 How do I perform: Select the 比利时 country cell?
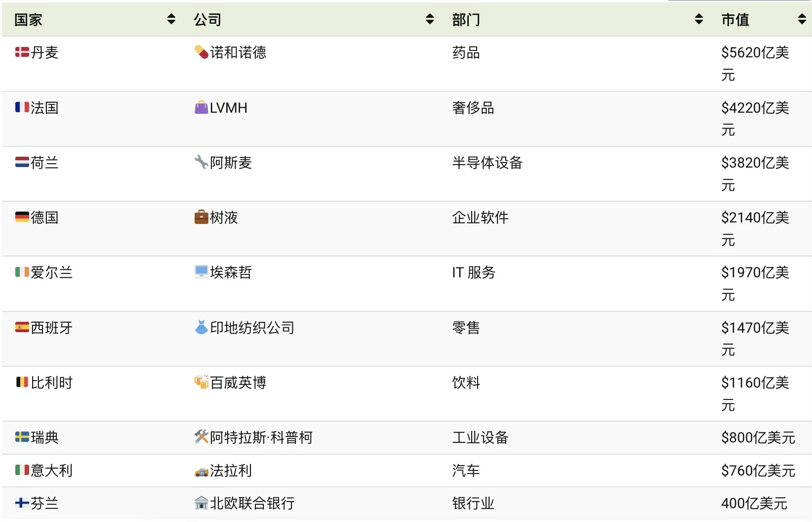pos(51,383)
